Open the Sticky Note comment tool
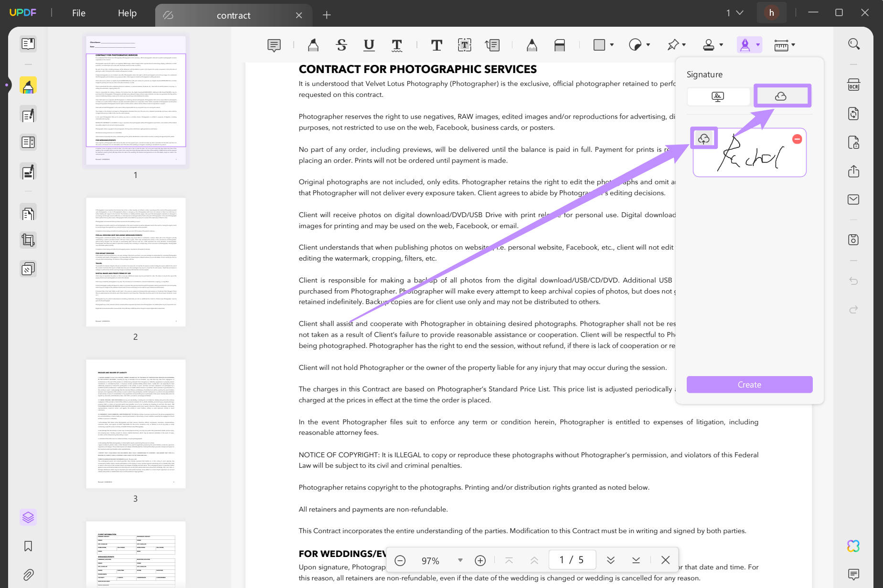Viewport: 883px width, 588px height. point(274,45)
